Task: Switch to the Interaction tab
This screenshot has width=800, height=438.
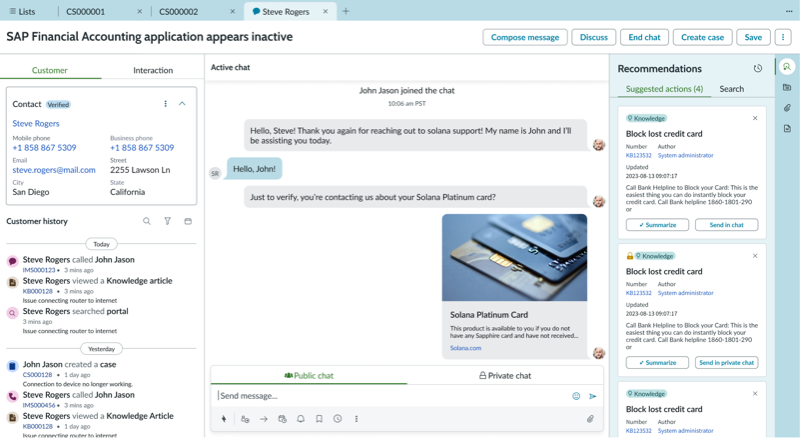Action: click(x=153, y=70)
